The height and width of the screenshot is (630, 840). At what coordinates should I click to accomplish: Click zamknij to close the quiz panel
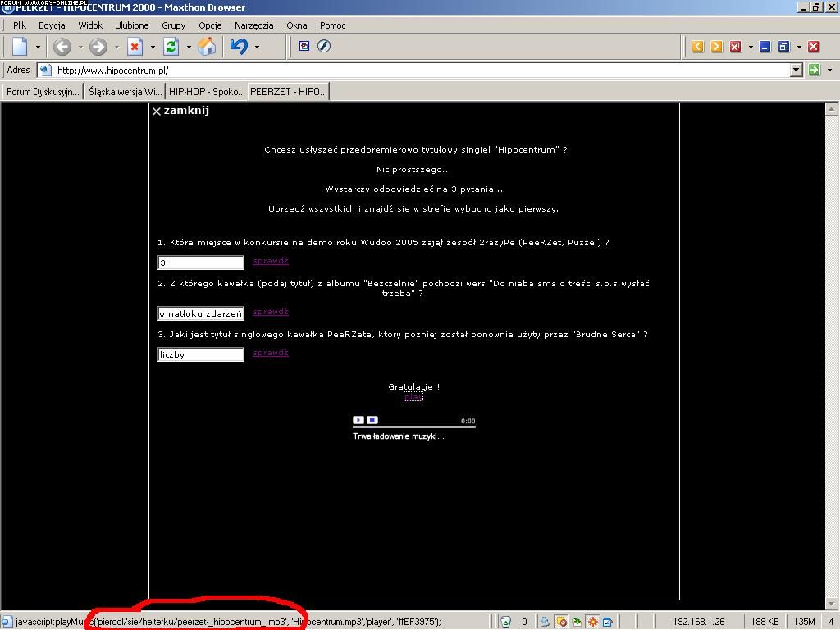[180, 111]
